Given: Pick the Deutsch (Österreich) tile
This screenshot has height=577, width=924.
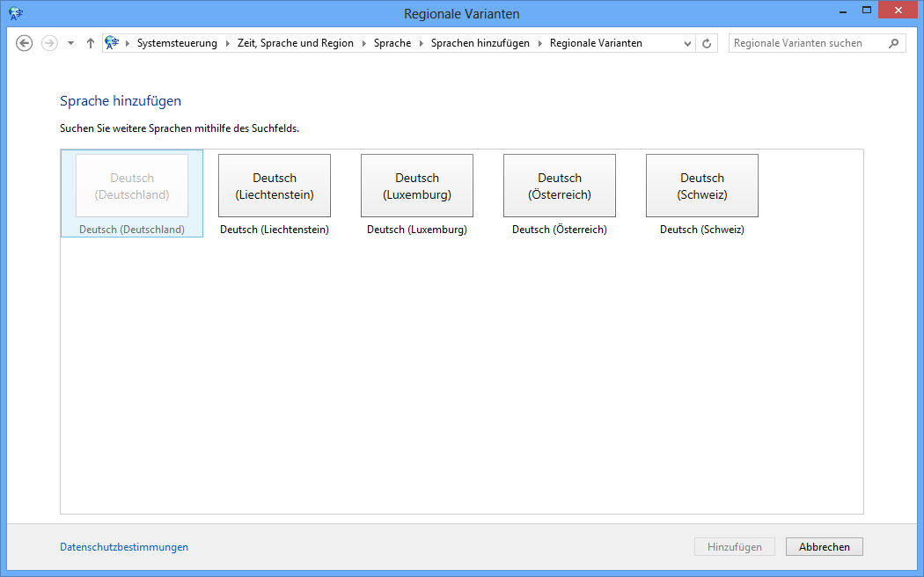Looking at the screenshot, I should (560, 186).
